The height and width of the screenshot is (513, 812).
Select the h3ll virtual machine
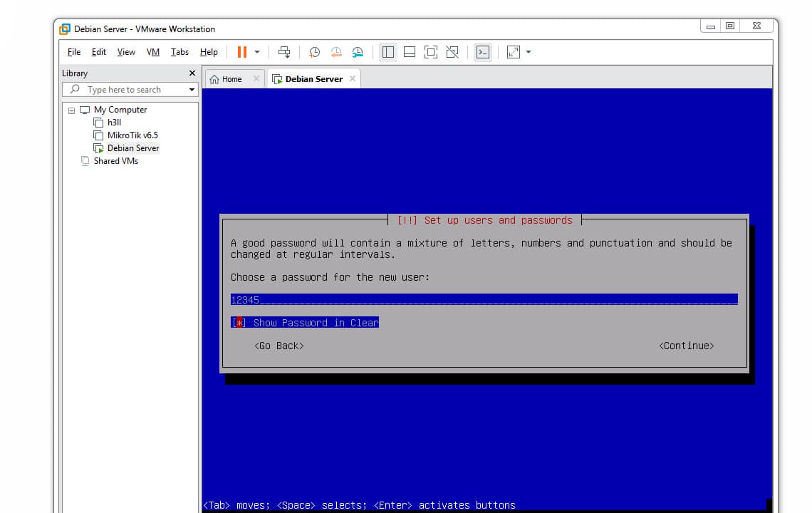coord(114,123)
